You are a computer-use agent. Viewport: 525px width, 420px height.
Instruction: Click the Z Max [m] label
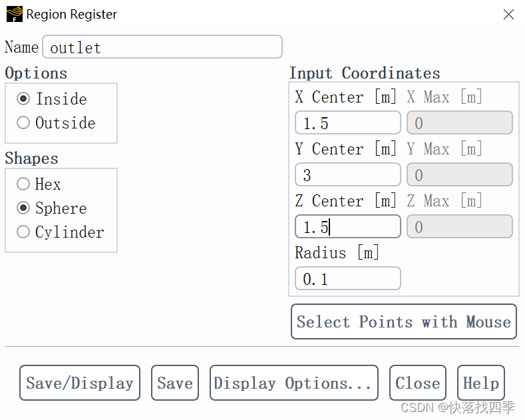click(x=444, y=201)
